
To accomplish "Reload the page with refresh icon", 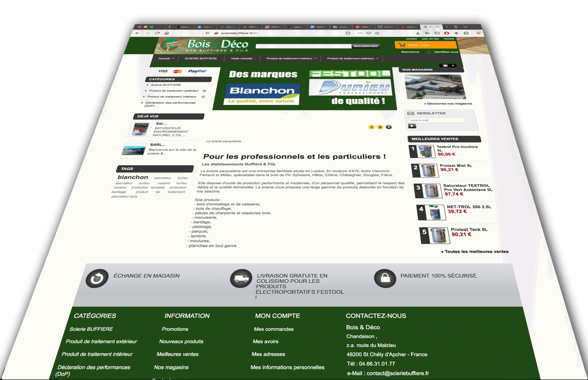I will (x=157, y=33).
